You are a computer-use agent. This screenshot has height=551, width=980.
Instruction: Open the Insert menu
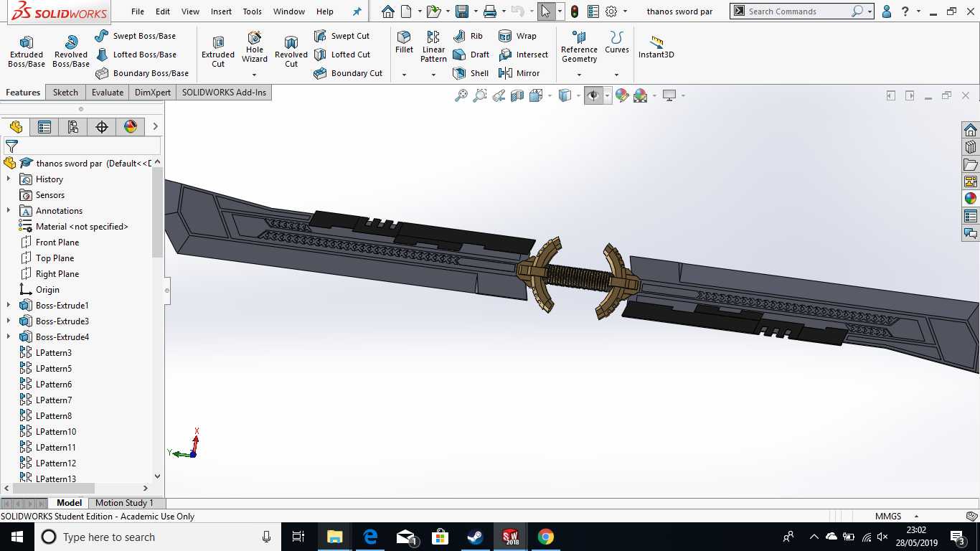(x=221, y=11)
